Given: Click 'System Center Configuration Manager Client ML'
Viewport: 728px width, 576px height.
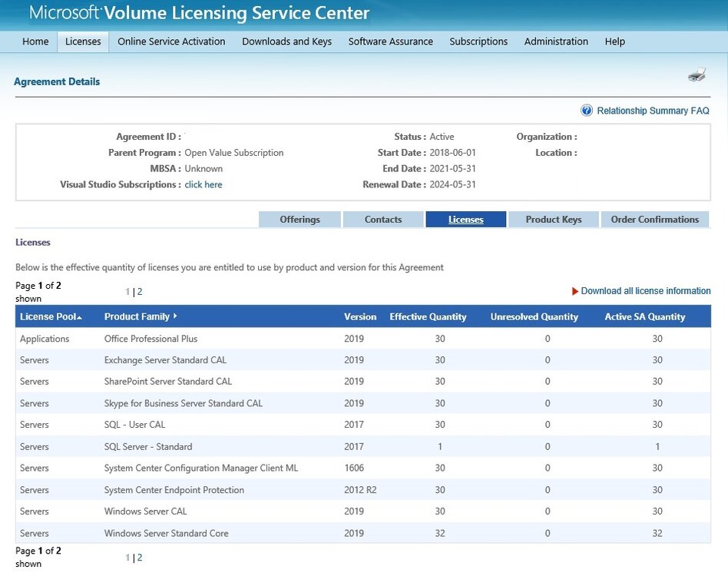Looking at the screenshot, I should pos(201,468).
